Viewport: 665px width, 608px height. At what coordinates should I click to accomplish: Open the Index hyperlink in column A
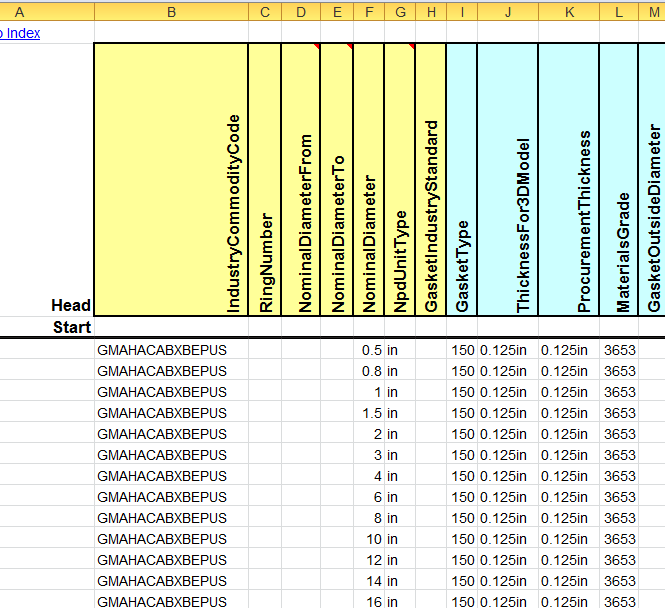coord(20,33)
